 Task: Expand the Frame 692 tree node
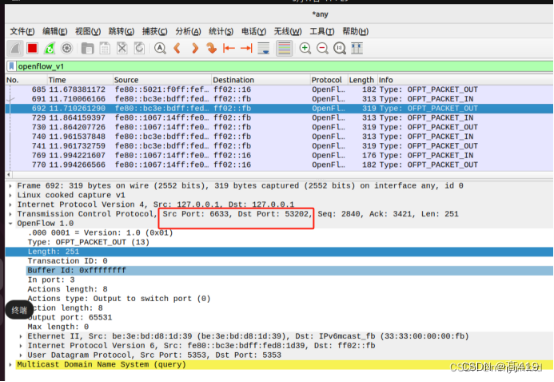10,186
